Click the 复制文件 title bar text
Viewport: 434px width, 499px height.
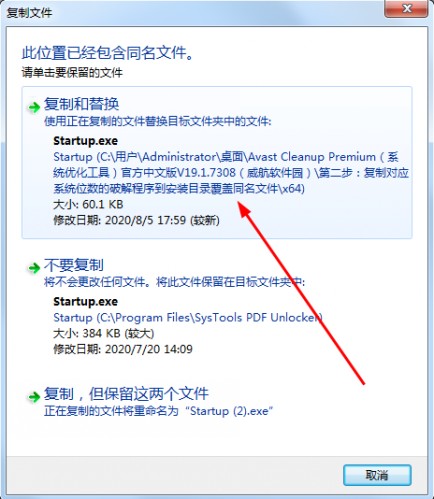point(29,12)
